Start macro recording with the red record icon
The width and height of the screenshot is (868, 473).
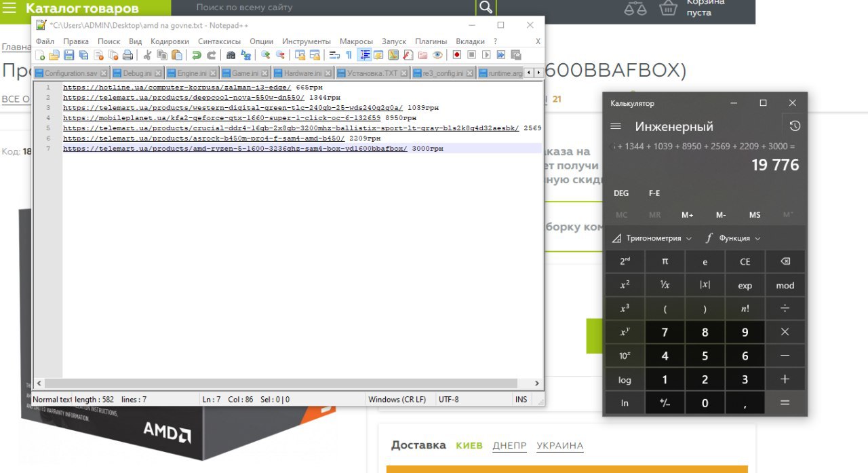457,55
